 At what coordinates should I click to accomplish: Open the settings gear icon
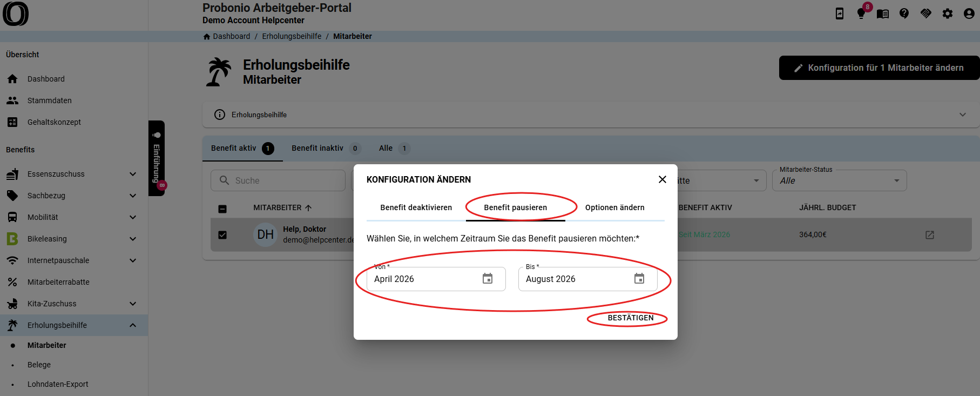tap(948, 14)
